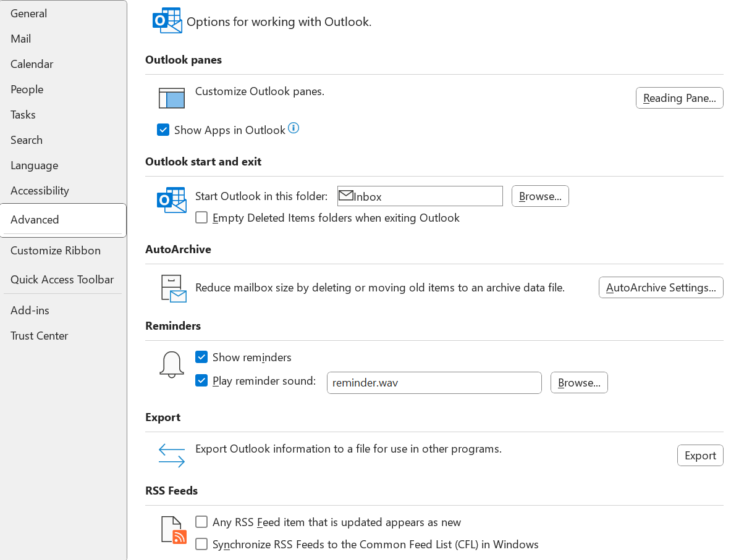The image size is (731, 560).
Task: Click the info icon beside Show Apps in Outlook
Action: pyautogui.click(x=294, y=128)
